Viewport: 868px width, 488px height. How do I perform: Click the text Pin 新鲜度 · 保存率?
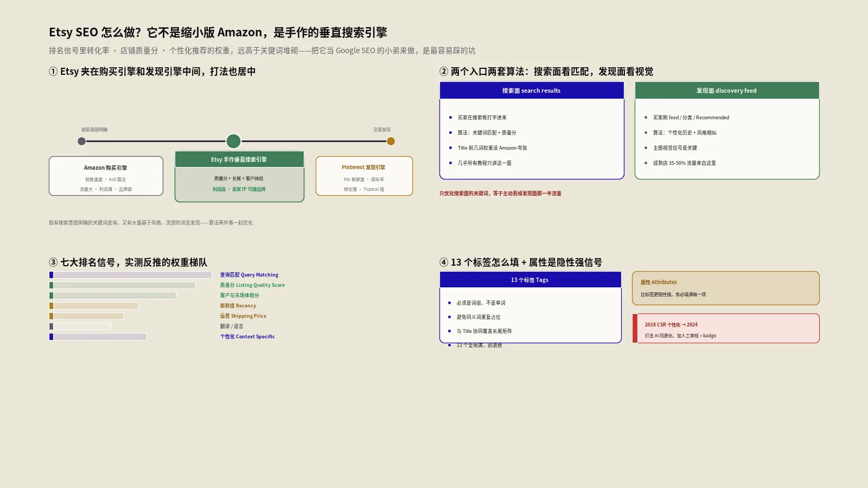364,179
